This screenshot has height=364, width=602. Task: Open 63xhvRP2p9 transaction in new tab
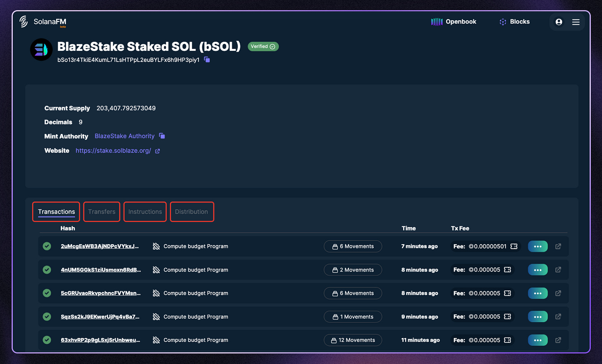(x=558, y=340)
